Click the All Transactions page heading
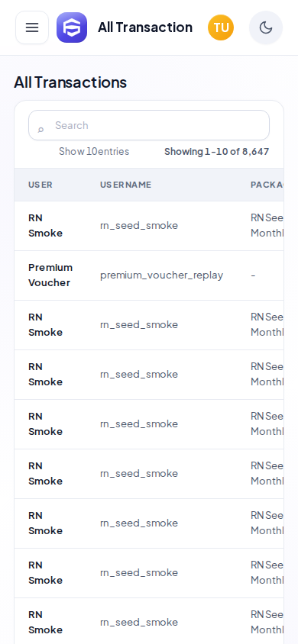This screenshot has width=298, height=644. point(70,82)
